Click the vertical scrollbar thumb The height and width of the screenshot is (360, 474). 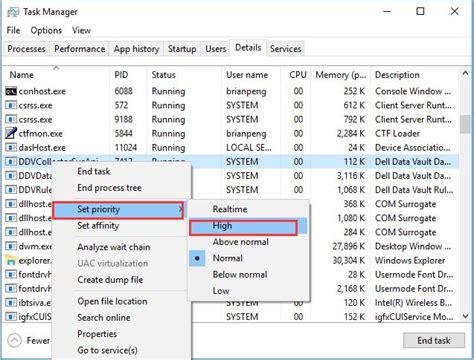click(x=465, y=124)
